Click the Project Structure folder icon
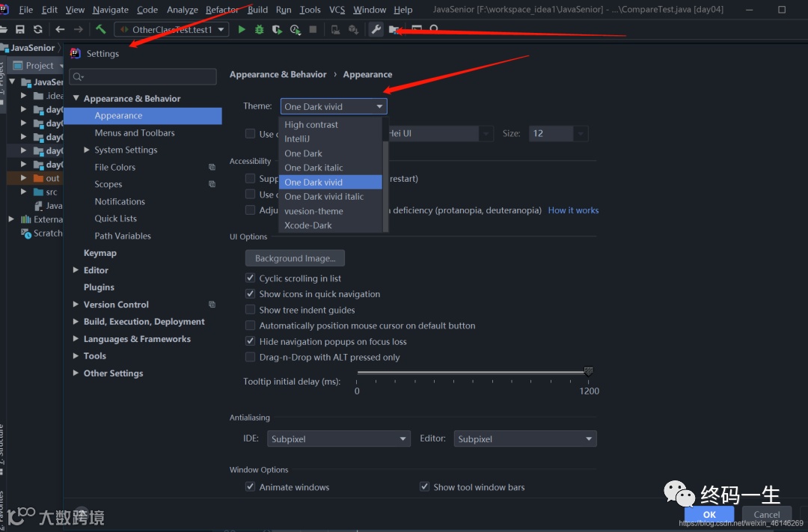This screenshot has height=532, width=808. [x=394, y=30]
